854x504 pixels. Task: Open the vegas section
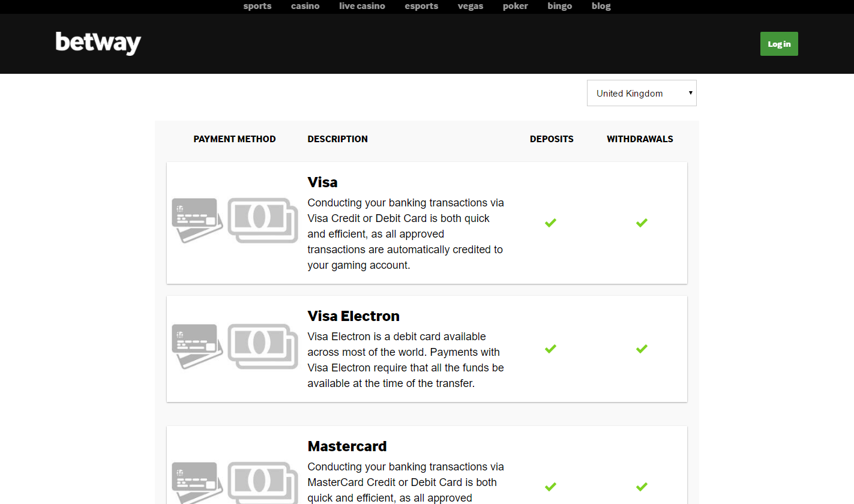pyautogui.click(x=471, y=6)
